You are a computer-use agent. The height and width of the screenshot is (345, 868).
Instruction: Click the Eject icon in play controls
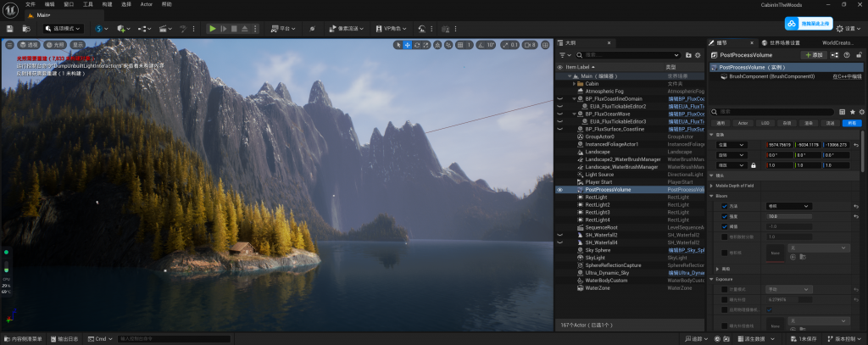click(x=245, y=28)
